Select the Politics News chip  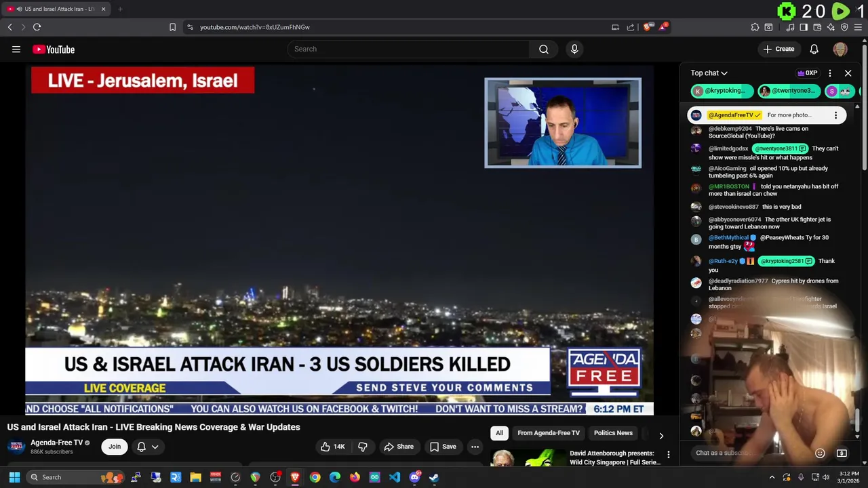point(613,433)
